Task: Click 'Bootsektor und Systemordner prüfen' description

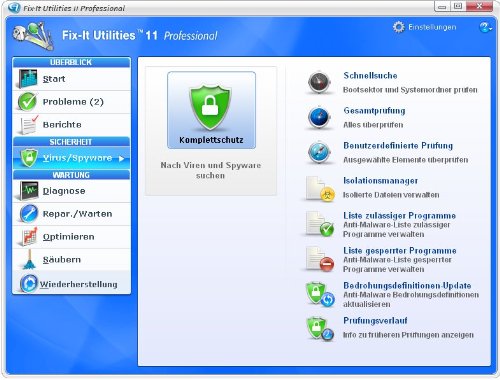Action: click(410, 90)
